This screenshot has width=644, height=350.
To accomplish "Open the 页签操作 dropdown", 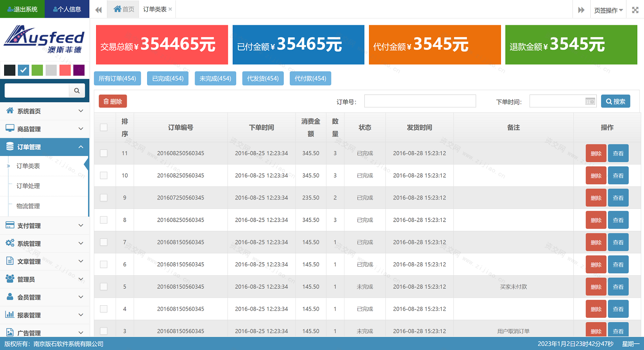I will click(608, 10).
